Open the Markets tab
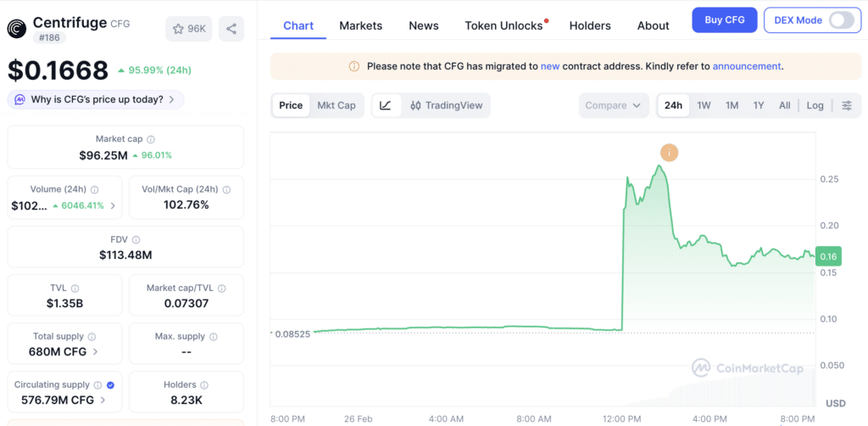Viewport: 868px width, 426px height. [361, 25]
